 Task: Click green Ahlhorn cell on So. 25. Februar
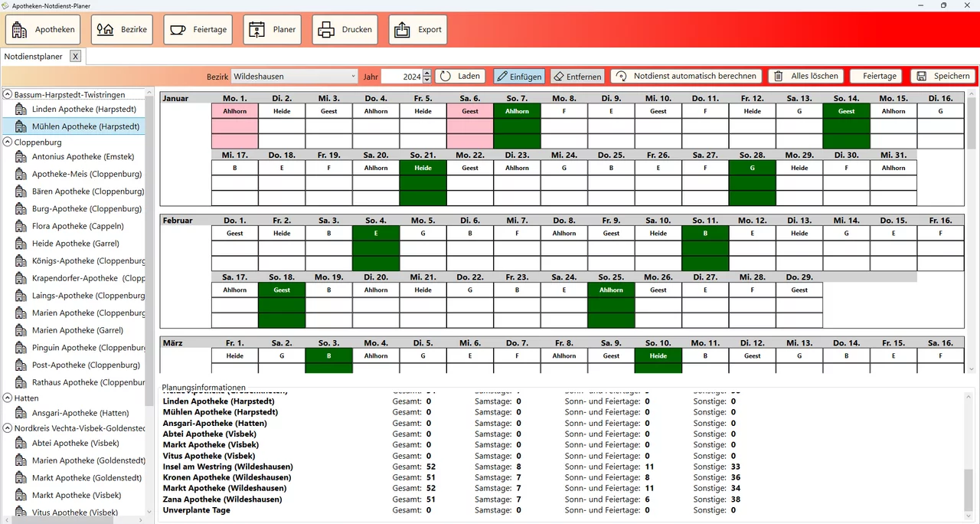[611, 290]
